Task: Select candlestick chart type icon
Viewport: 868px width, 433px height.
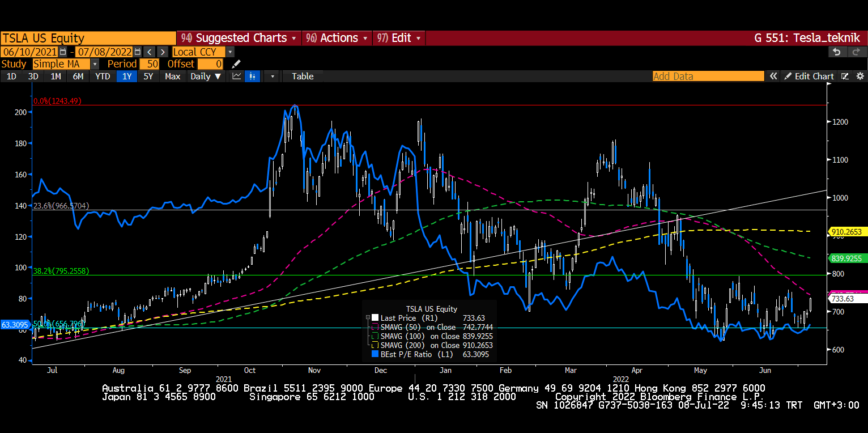Action: (x=252, y=76)
